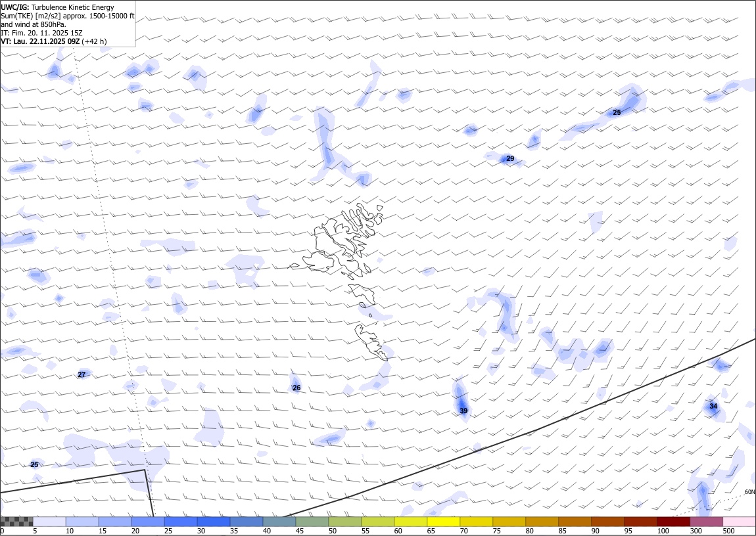The width and height of the screenshot is (756, 536).
Task: Click the legend swatch between 90 and 95
Action: click(x=607, y=522)
